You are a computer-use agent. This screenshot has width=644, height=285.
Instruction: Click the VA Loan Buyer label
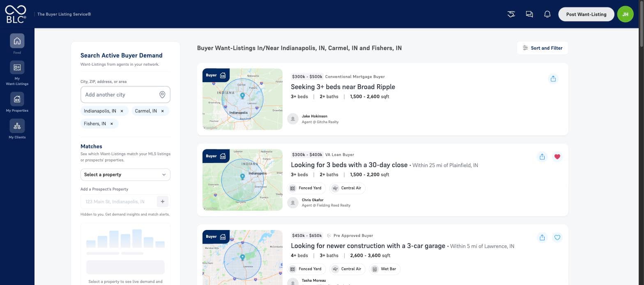coord(340,154)
